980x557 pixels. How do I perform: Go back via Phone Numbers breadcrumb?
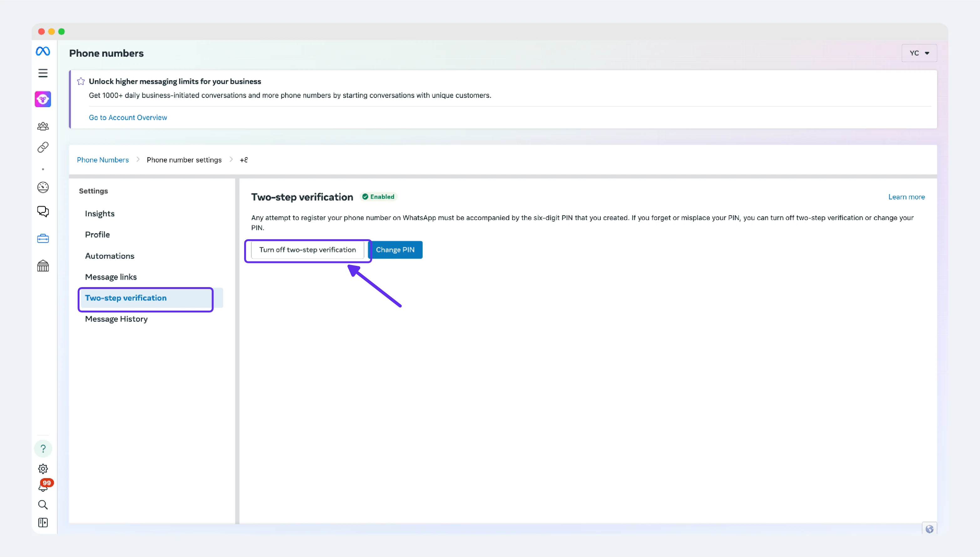click(x=103, y=160)
